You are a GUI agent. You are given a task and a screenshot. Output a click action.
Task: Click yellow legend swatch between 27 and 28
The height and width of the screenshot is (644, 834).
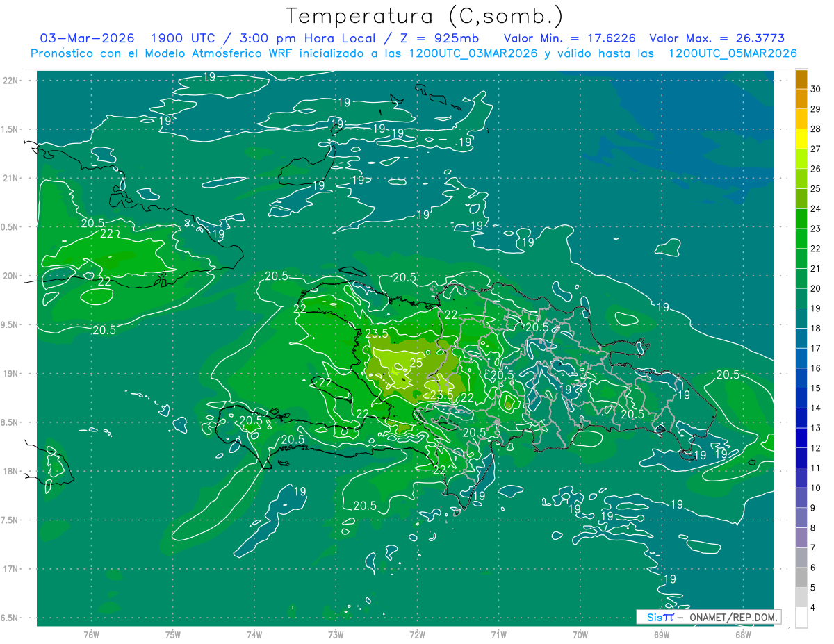[x=801, y=139]
